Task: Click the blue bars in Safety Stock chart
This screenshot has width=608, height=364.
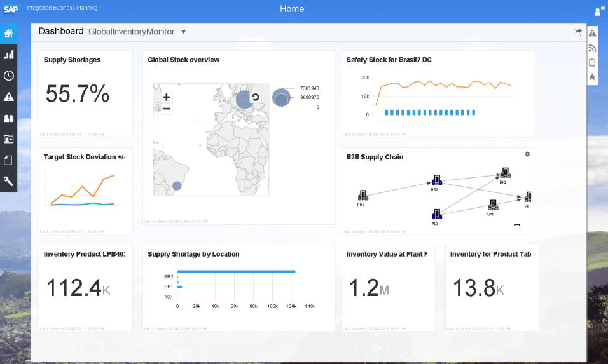Action: (x=430, y=112)
